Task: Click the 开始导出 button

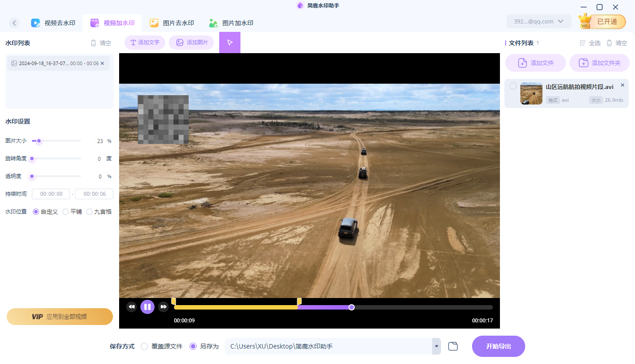Action: click(x=498, y=346)
